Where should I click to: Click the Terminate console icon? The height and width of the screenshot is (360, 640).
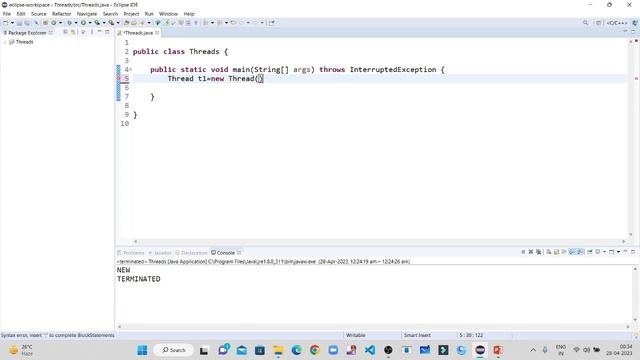coord(523,252)
